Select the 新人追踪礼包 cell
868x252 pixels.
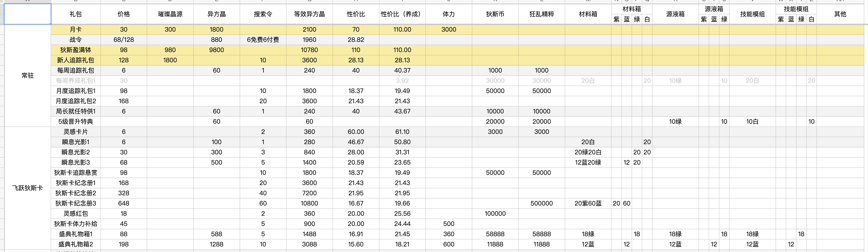point(75,60)
